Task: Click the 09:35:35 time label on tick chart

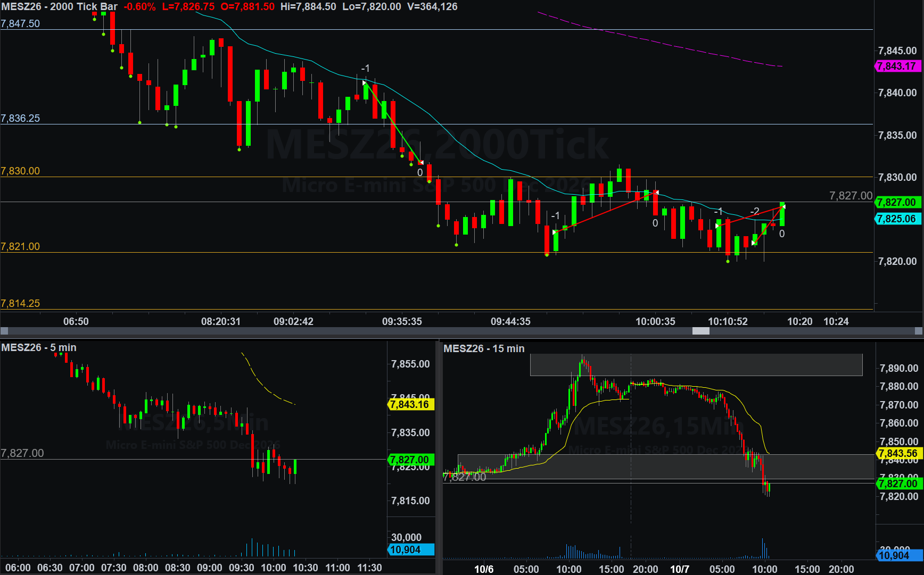Action: click(x=402, y=321)
